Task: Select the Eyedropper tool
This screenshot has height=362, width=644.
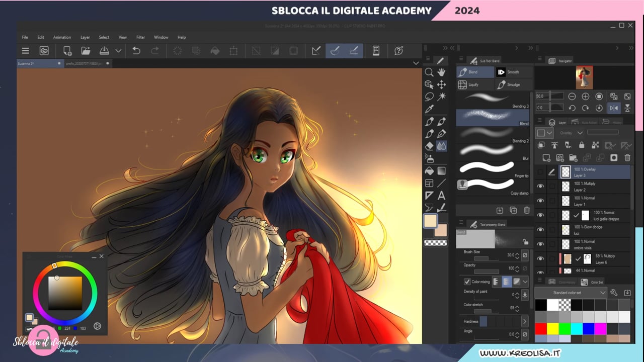Action: (429, 109)
